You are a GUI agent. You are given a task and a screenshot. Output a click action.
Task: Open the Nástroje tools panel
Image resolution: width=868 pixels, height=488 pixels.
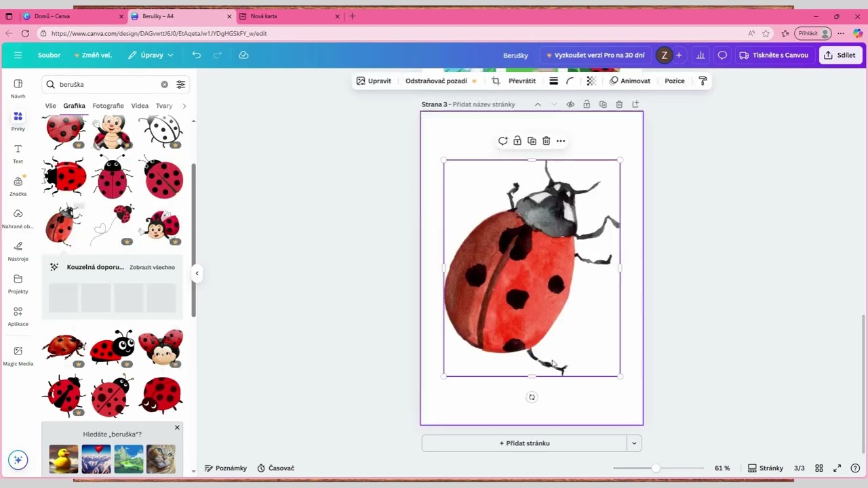click(x=18, y=251)
